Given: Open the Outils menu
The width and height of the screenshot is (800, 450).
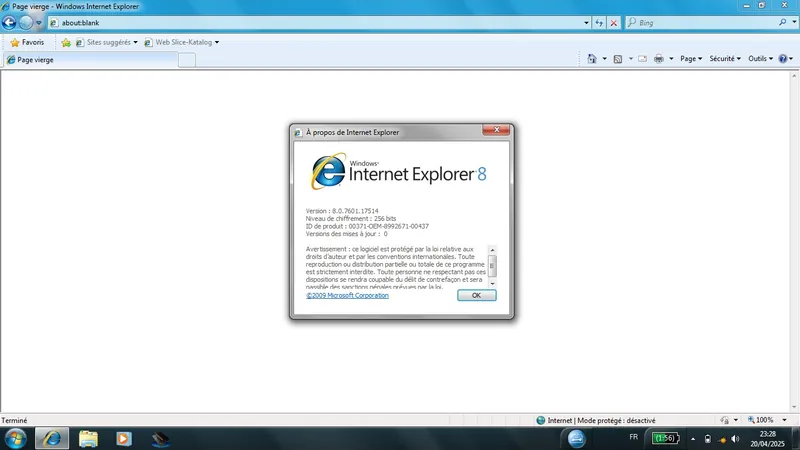Looking at the screenshot, I should [x=760, y=59].
